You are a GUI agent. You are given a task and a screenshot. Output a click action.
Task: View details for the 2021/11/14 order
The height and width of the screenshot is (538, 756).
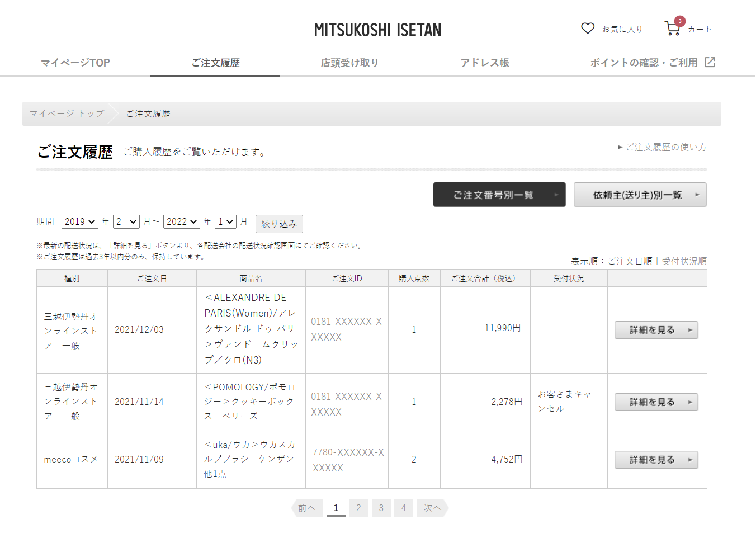656,402
